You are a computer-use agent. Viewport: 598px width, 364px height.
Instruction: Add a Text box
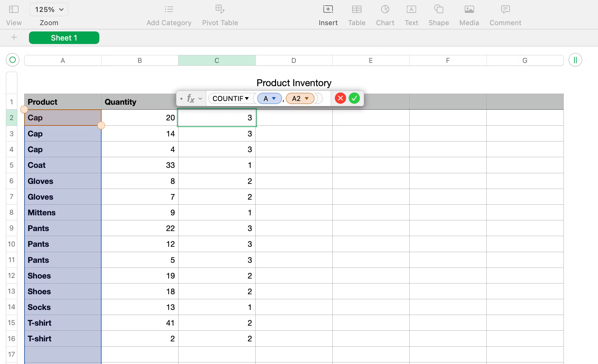pos(411,9)
